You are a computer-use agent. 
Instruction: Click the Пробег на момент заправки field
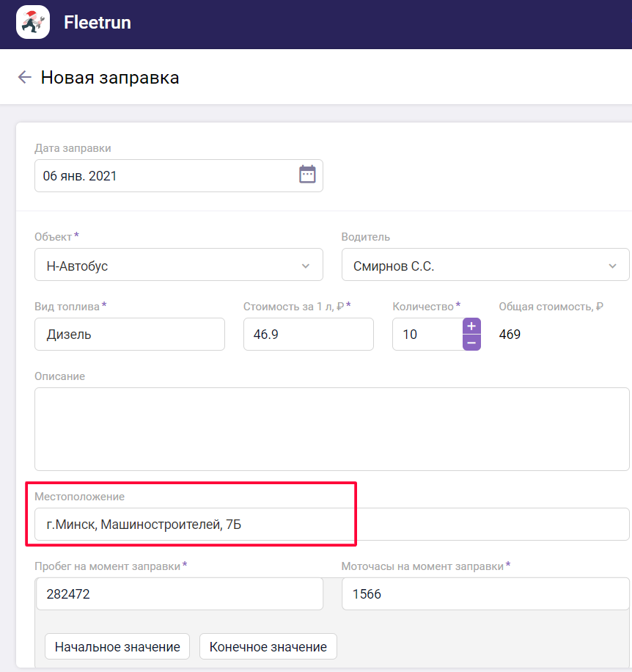point(179,594)
